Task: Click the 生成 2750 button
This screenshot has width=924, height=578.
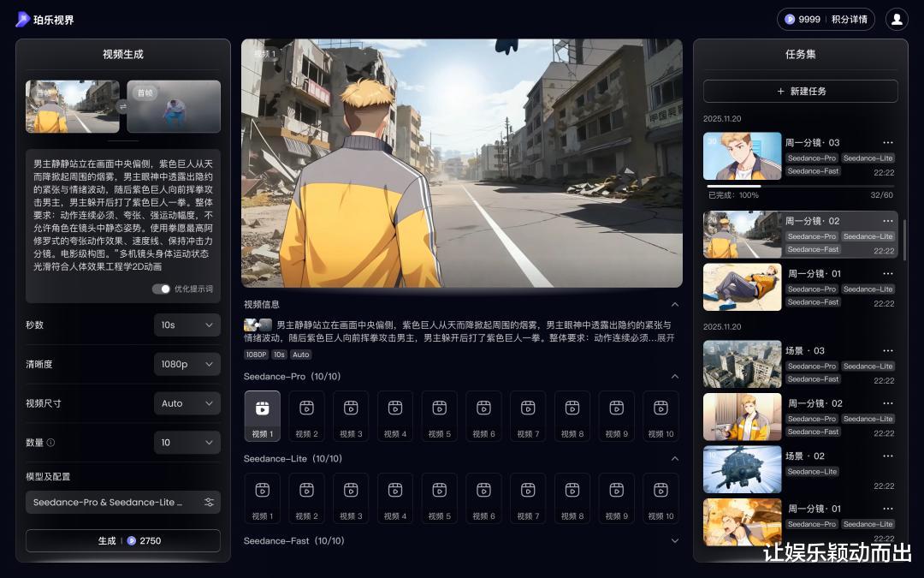Action: tap(122, 541)
